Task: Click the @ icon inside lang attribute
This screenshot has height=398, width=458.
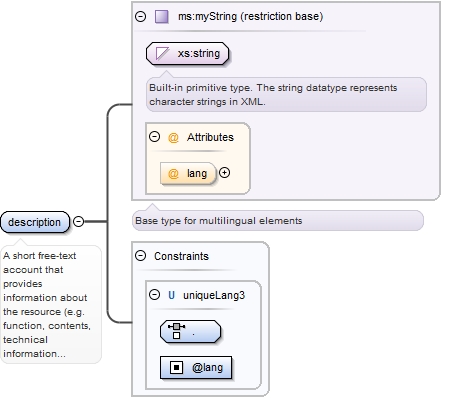Action: 173,173
